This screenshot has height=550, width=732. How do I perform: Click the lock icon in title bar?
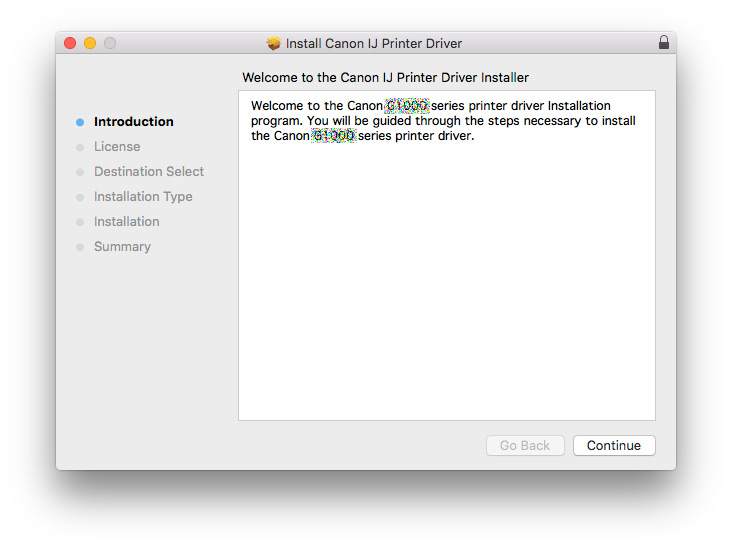coord(663,42)
